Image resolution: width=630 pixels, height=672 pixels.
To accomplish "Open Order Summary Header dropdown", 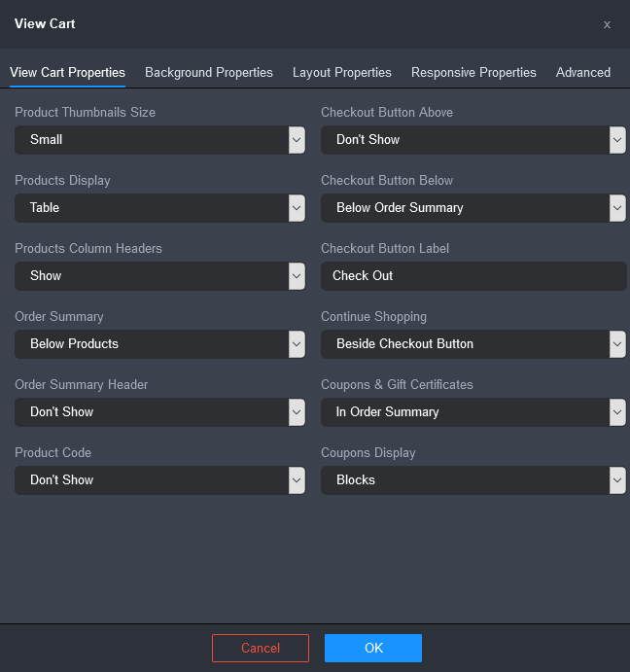I will pos(159,412).
